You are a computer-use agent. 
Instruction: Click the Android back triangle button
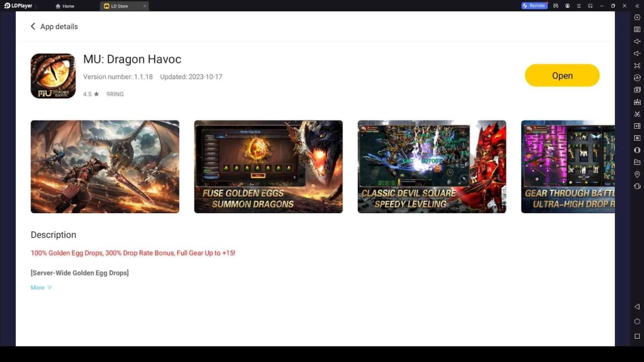coord(637,307)
